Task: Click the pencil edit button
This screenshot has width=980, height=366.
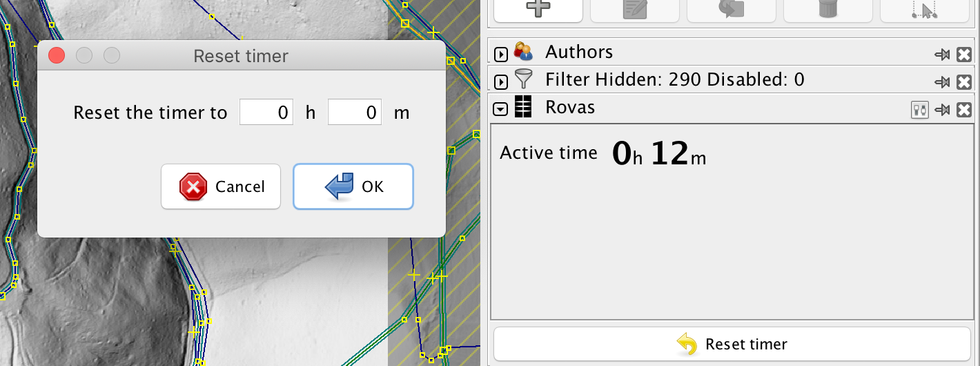Action: pyautogui.click(x=635, y=10)
